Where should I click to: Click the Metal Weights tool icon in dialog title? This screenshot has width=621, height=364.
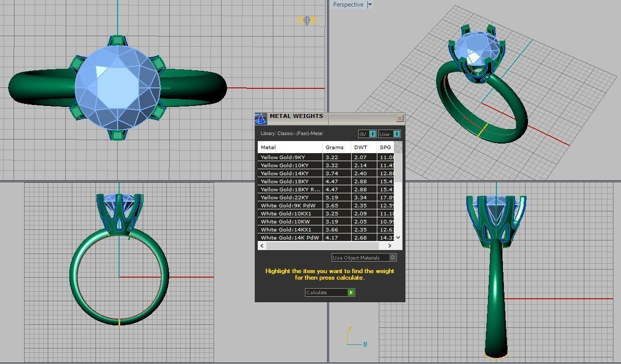[260, 118]
